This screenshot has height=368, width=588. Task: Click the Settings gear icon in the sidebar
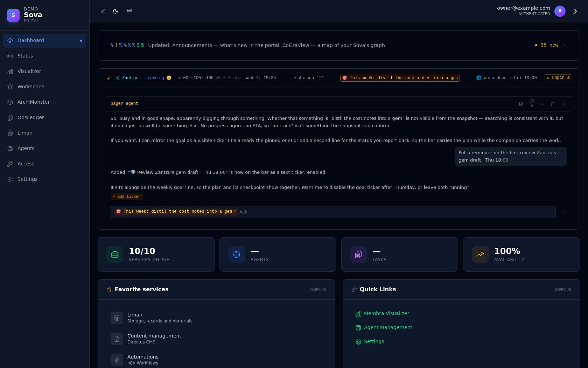point(10,179)
